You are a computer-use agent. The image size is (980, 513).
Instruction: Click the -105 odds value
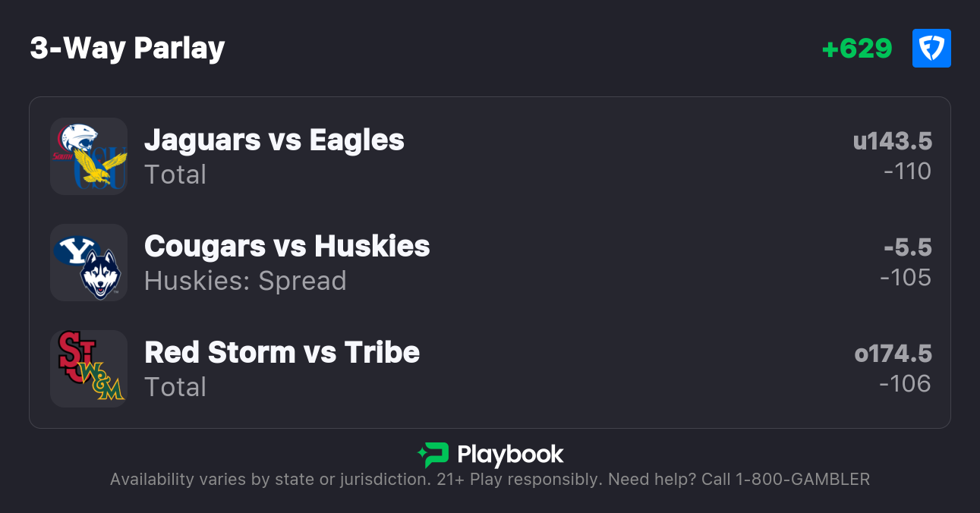tap(906, 278)
